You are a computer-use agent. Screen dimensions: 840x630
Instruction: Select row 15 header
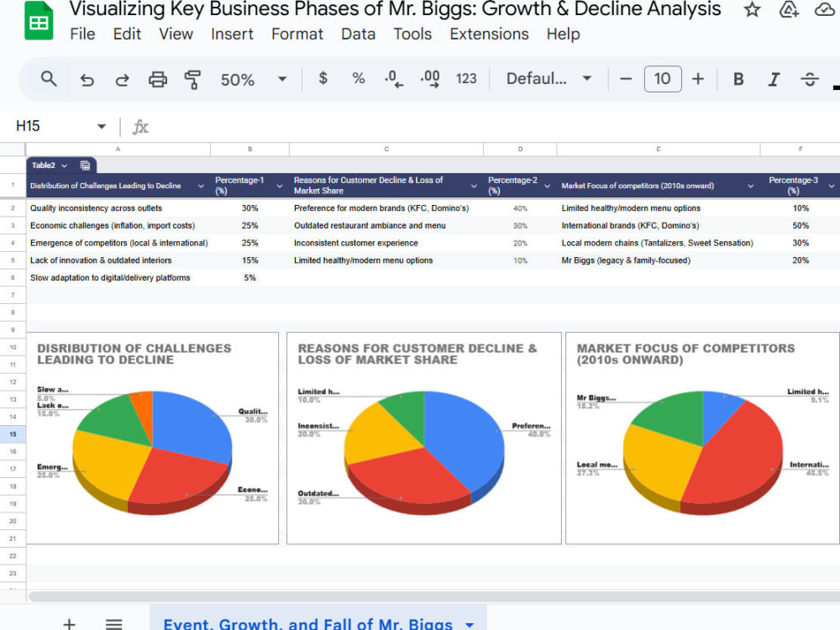[x=13, y=434]
